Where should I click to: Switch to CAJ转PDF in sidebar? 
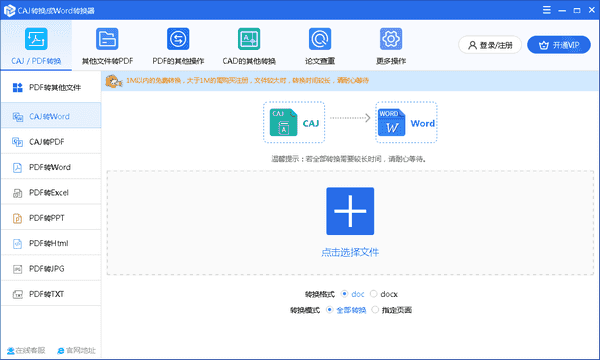pyautogui.click(x=51, y=142)
